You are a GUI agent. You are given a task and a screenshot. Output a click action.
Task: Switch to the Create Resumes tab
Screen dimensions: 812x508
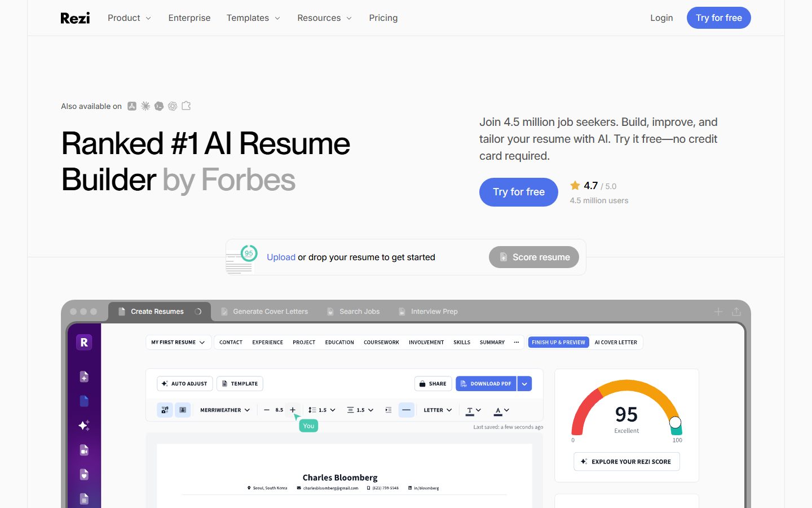coord(159,312)
